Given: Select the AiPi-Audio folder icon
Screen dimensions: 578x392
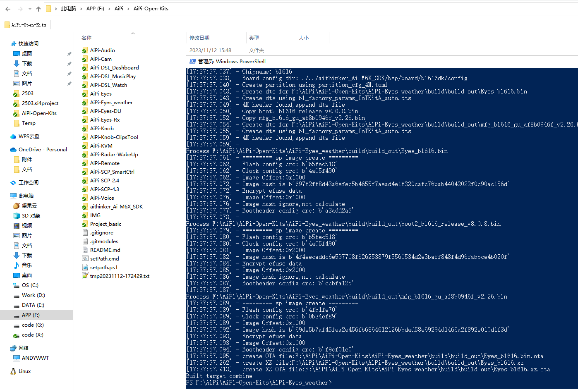Looking at the screenshot, I should tap(85, 50).
